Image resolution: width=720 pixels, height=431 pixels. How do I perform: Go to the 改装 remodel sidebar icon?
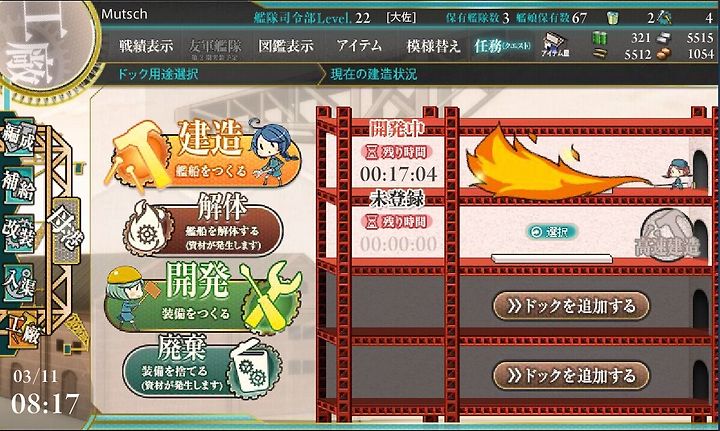tap(19, 235)
